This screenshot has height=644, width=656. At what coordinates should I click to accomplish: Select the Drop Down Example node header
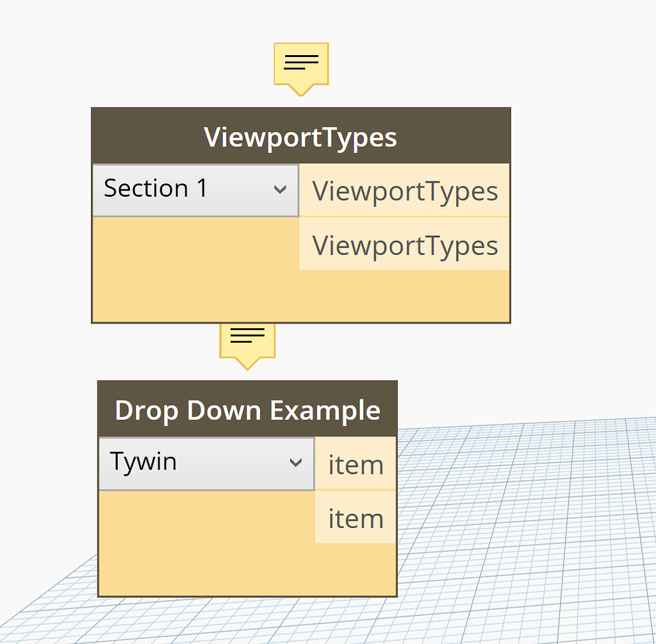pyautogui.click(x=247, y=409)
